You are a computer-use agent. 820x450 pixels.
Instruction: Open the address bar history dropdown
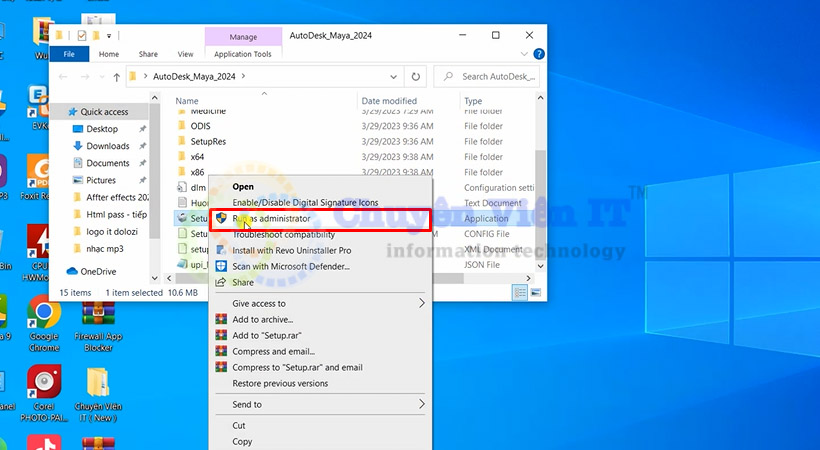tap(396, 76)
